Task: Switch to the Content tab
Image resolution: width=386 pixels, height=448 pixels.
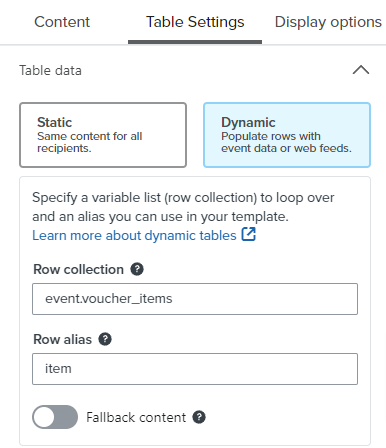Action: (x=62, y=22)
